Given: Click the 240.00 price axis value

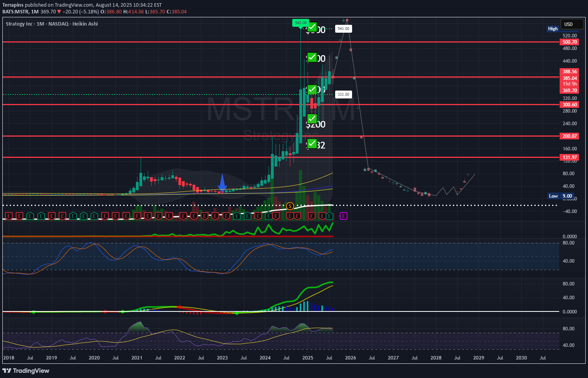Looking at the screenshot, I should point(570,124).
